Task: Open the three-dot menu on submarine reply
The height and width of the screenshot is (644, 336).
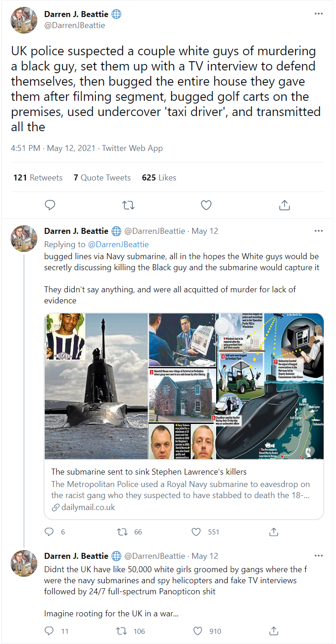Action: tap(318, 231)
